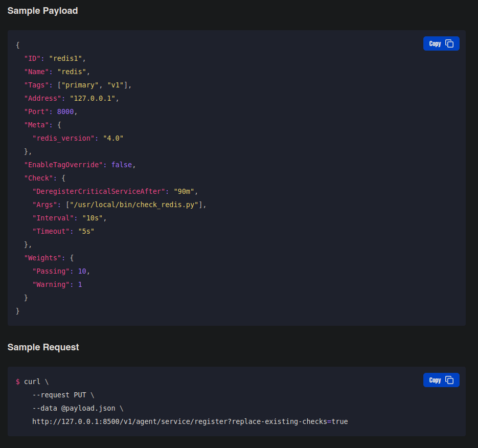Click the "Timeout" key in Check
478x448 pixels.
point(52,231)
